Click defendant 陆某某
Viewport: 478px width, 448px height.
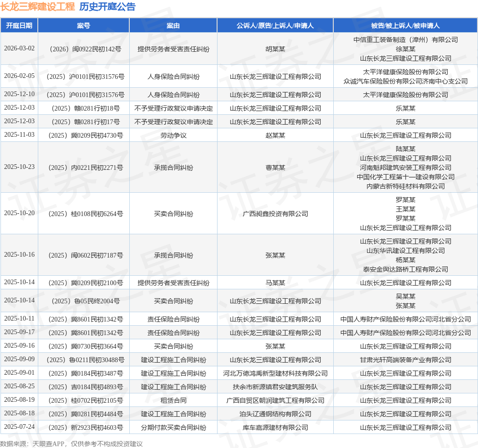pos(406,149)
